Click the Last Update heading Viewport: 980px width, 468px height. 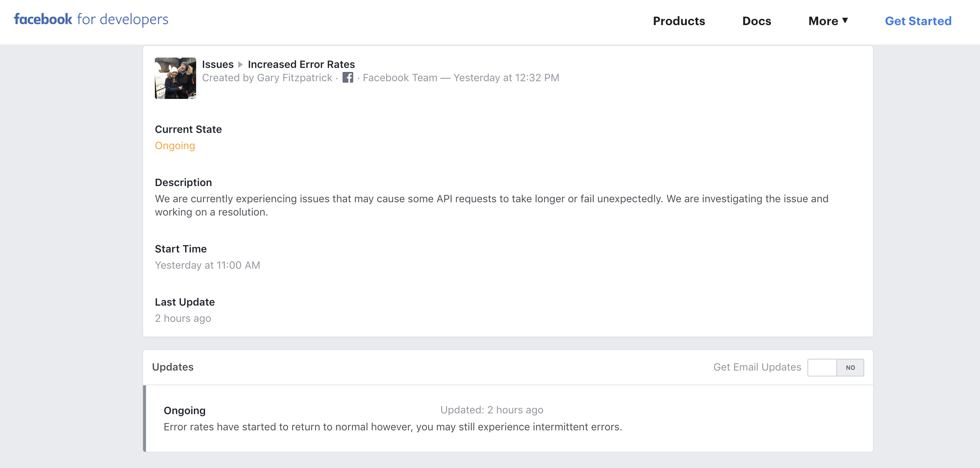point(185,302)
